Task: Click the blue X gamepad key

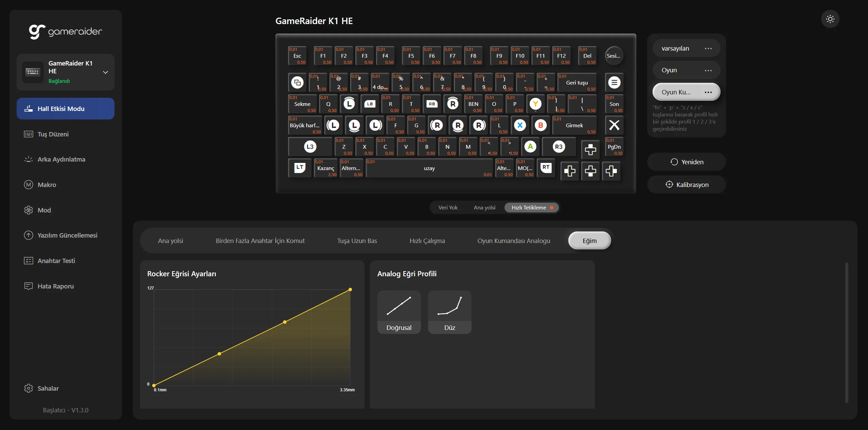Action: 520,125
